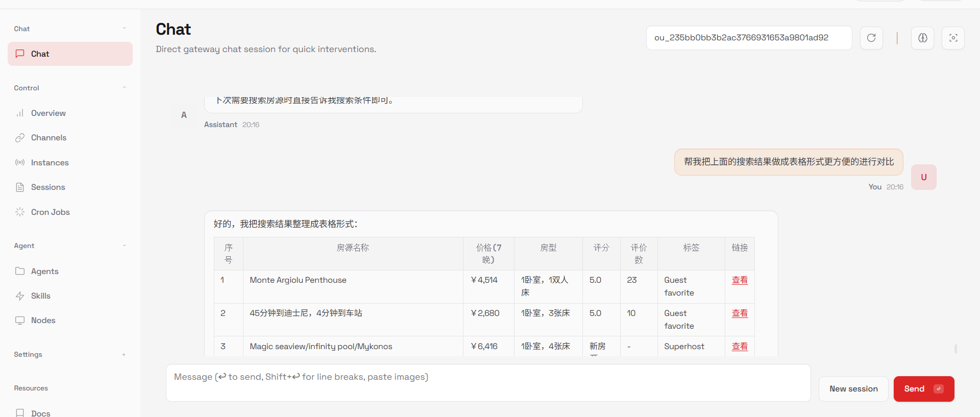Image resolution: width=980 pixels, height=417 pixels.
Task: Open Instances via its broadcast icon
Action: (x=20, y=163)
